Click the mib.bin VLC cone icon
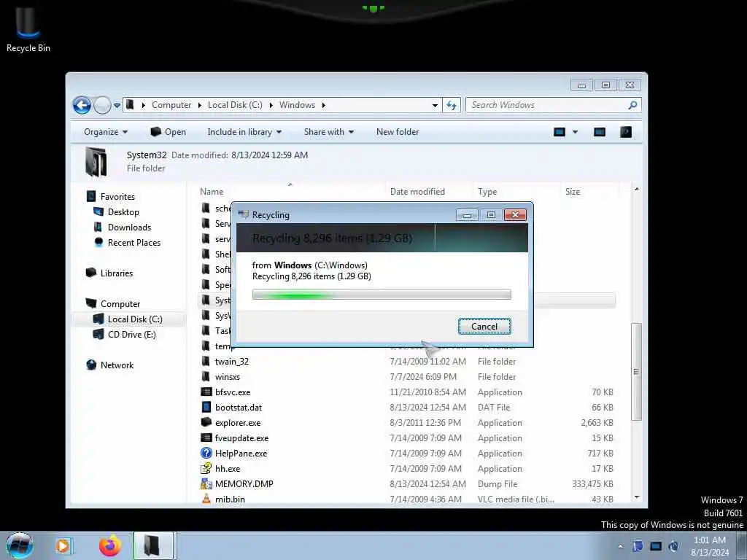 pos(206,499)
